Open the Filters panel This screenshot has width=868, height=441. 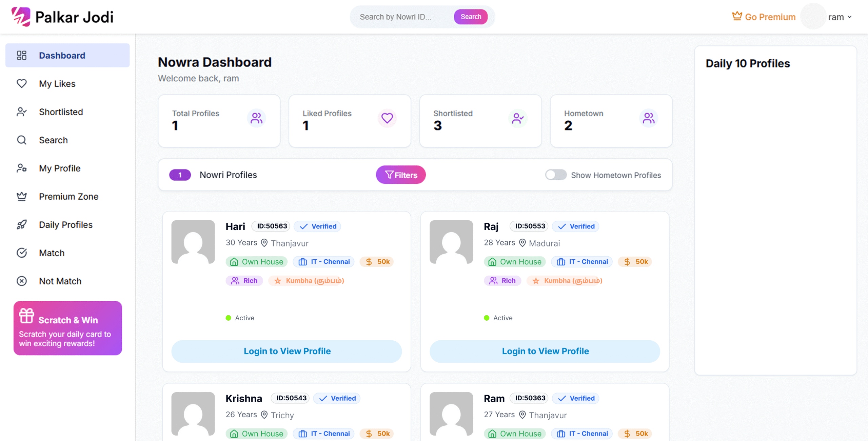click(400, 175)
